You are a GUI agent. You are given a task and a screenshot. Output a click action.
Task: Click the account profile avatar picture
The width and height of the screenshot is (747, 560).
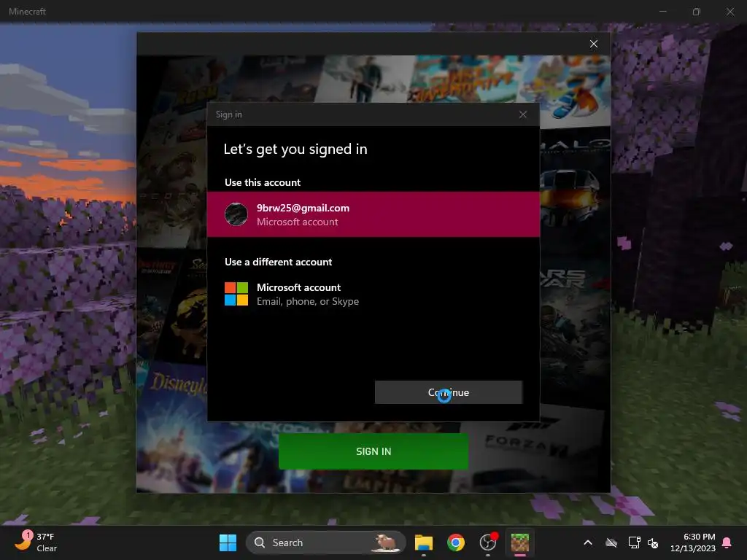[x=236, y=214]
